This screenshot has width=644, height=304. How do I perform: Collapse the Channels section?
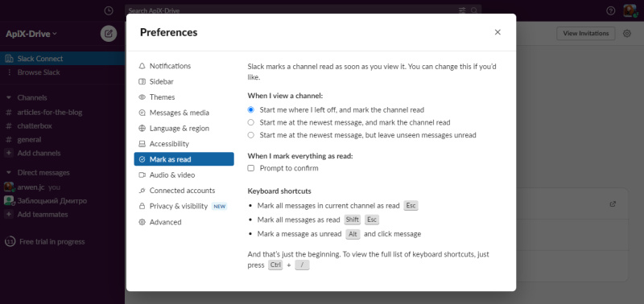coord(9,97)
